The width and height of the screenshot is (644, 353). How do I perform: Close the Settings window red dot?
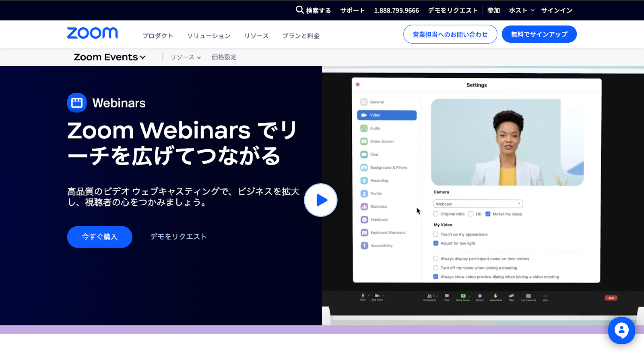pos(357,85)
